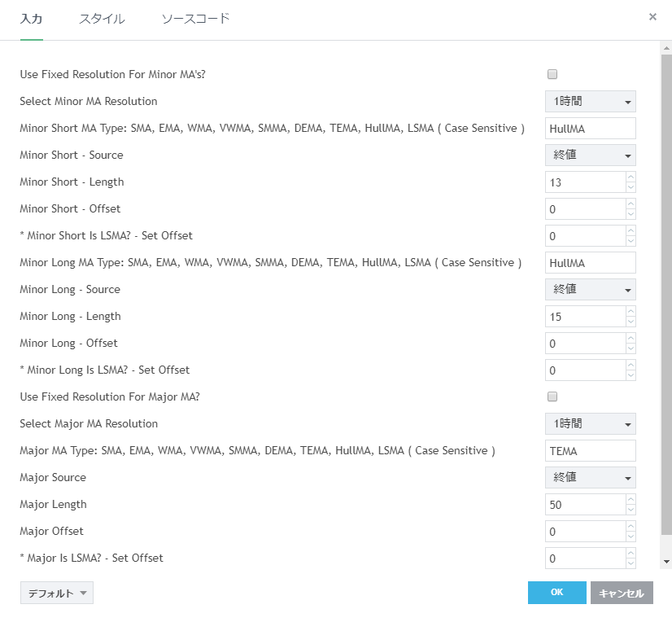Click the Minor Long Is LSMA Set Offset field
This screenshot has width=672, height=622.
coord(586,370)
